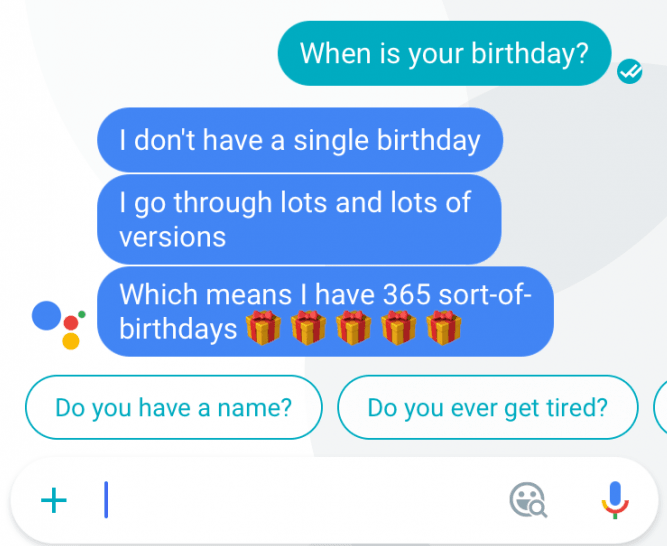Tap the plus icon in the message bar
This screenshot has height=546, width=667.
53,500
